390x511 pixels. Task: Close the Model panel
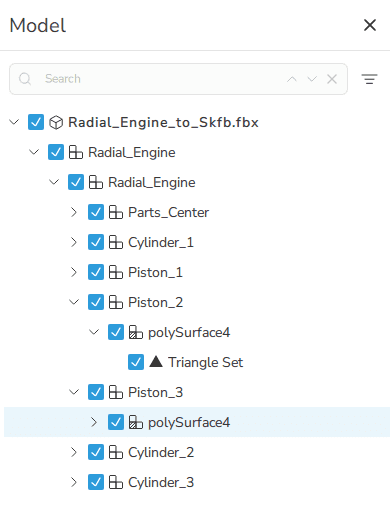(370, 25)
